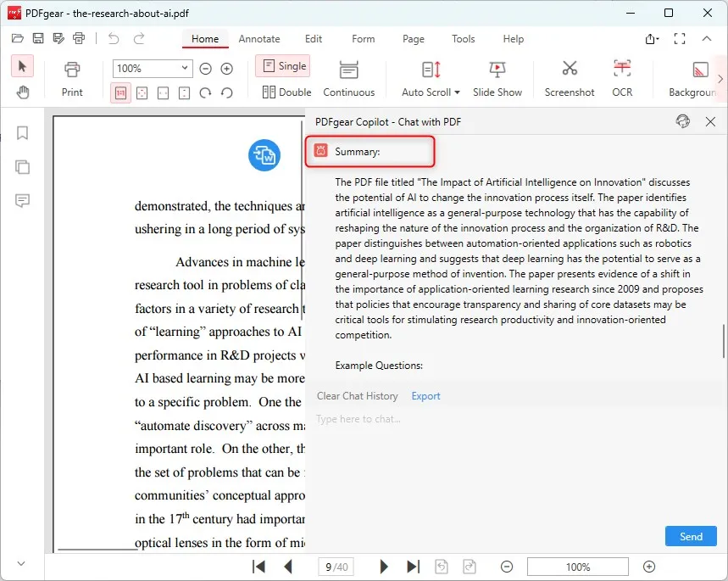The height and width of the screenshot is (581, 728).
Task: Expand the sidebar bottom chevron
Action: [x=21, y=564]
